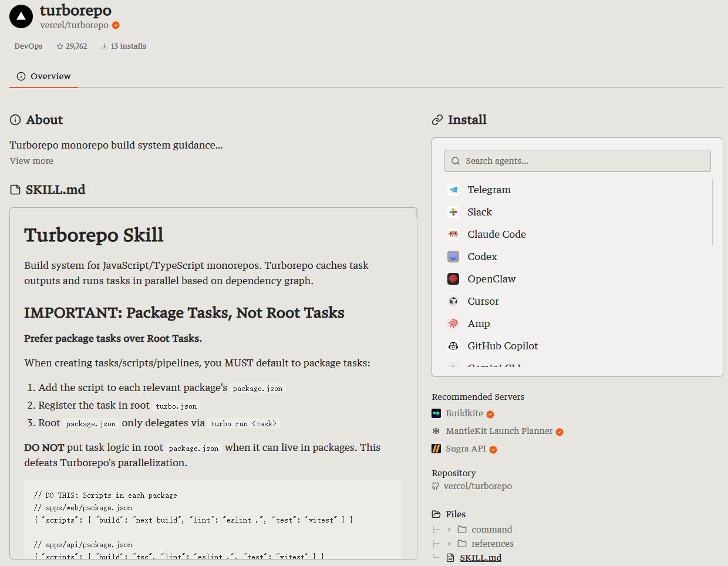Click the verified badge next to MantleKit Launch Planner
This screenshot has width=728, height=566.
point(560,432)
